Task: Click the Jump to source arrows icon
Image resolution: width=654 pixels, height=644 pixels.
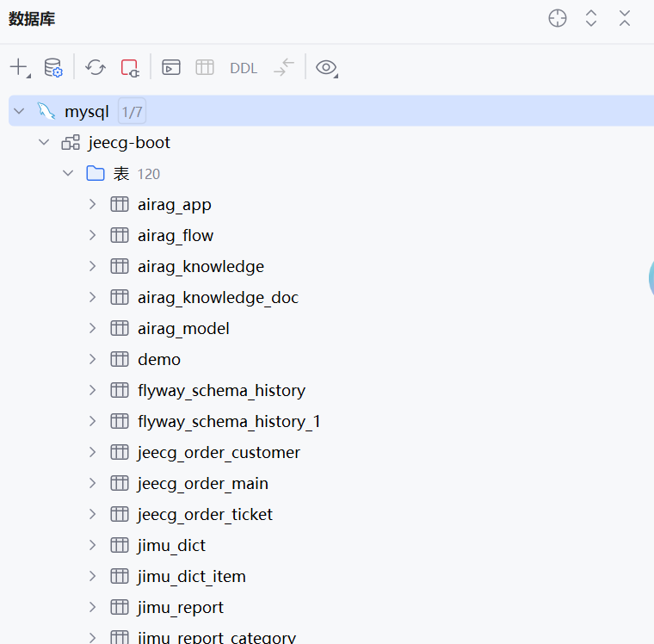Action: (x=284, y=67)
